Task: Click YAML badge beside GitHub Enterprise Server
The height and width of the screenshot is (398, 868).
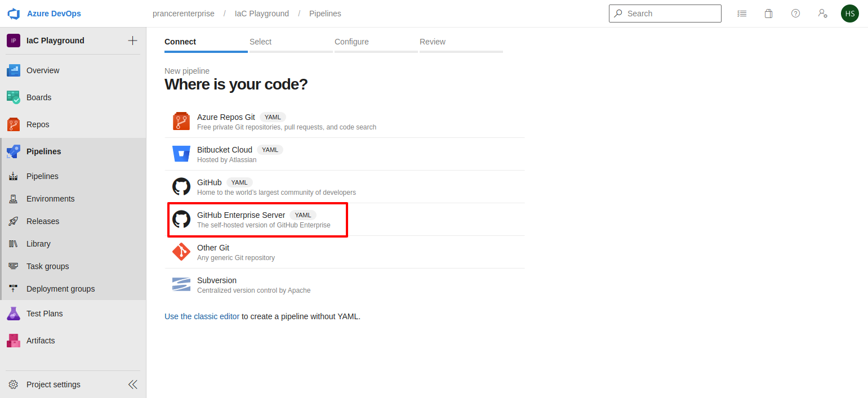Action: click(x=303, y=215)
